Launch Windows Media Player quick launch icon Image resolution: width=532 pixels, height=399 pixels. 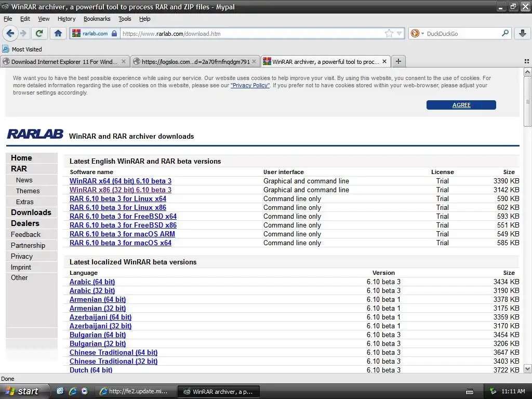click(85, 391)
